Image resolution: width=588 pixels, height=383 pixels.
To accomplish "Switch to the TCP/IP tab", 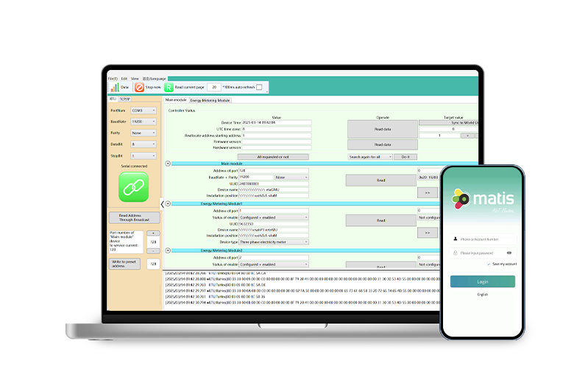I will click(x=125, y=98).
